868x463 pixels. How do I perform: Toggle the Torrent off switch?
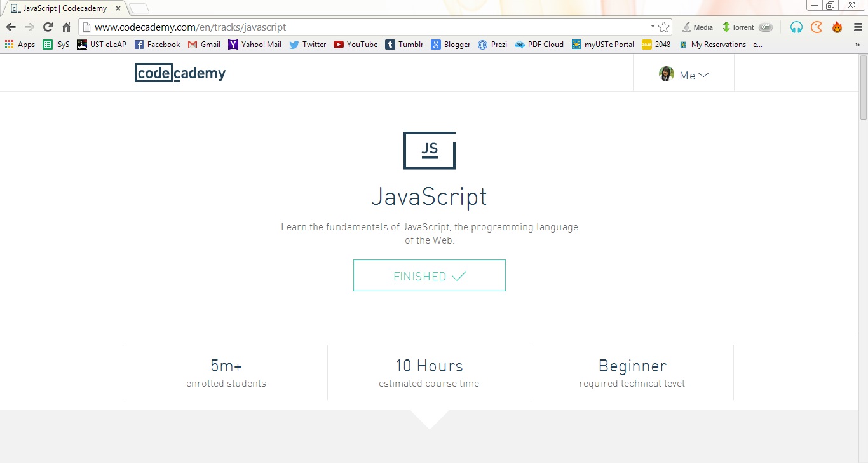click(766, 27)
